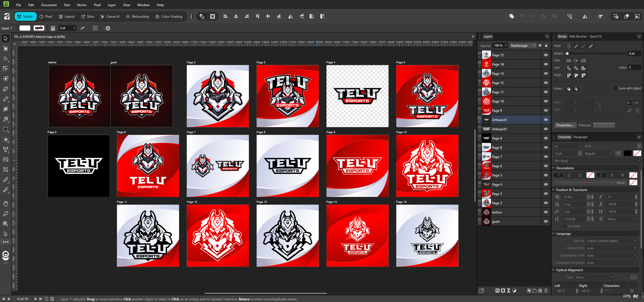
Task: Hide the selected Artboard1 layer
Action: click(546, 120)
